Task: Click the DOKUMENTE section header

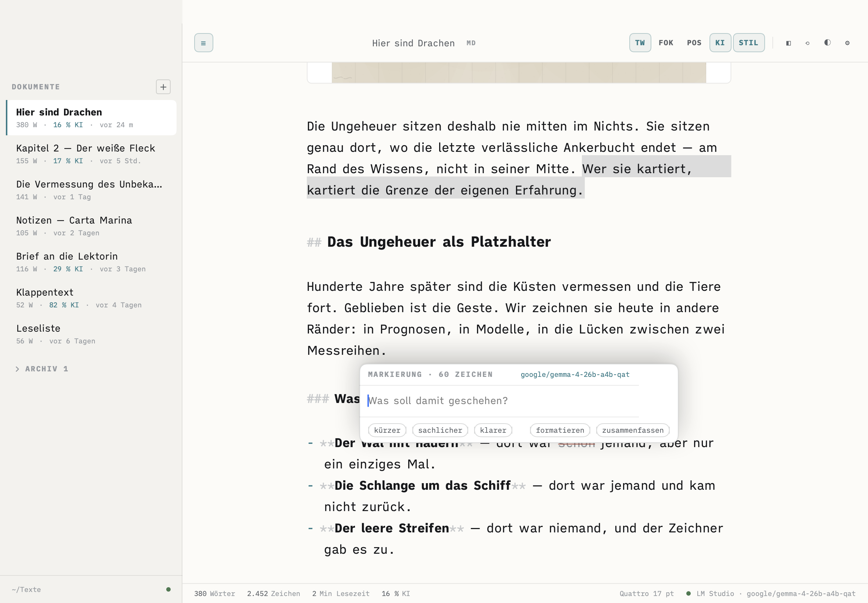Action: [x=36, y=87]
